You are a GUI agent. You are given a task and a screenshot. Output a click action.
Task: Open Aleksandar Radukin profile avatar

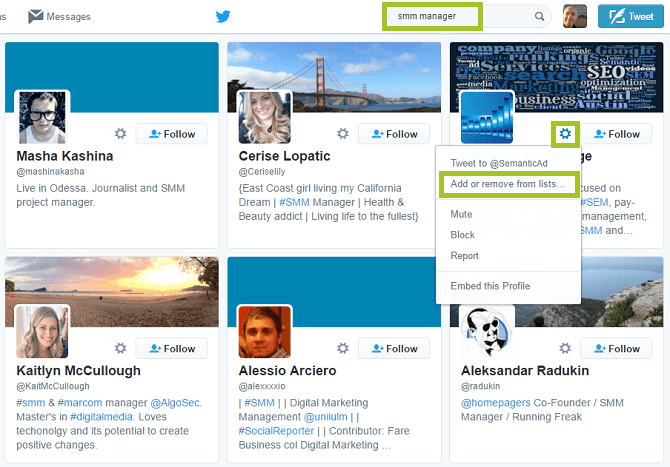coord(487,332)
